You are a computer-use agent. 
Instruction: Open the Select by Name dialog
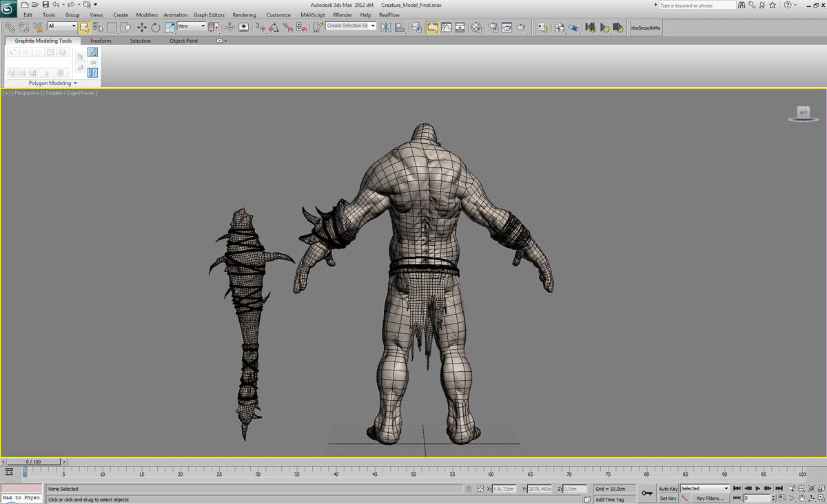[x=98, y=28]
